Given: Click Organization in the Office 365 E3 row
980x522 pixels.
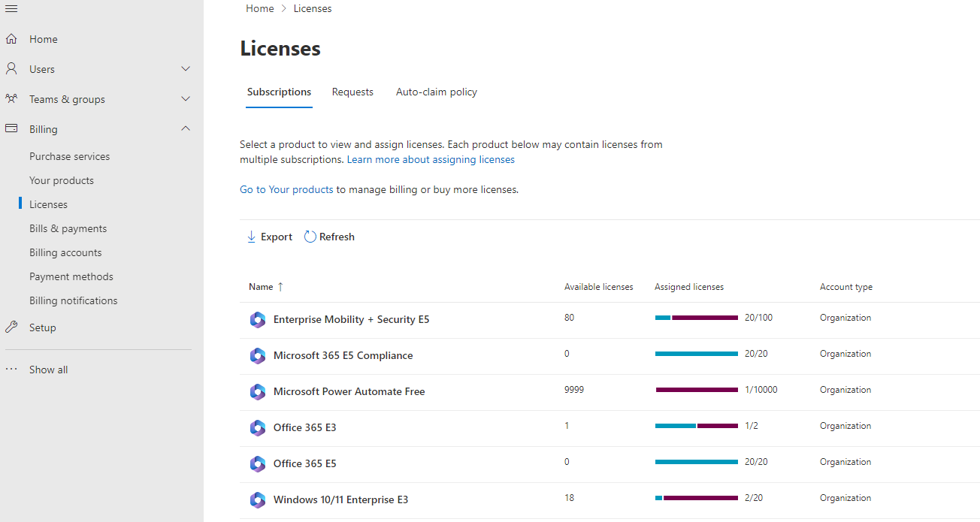Looking at the screenshot, I should 845,426.
